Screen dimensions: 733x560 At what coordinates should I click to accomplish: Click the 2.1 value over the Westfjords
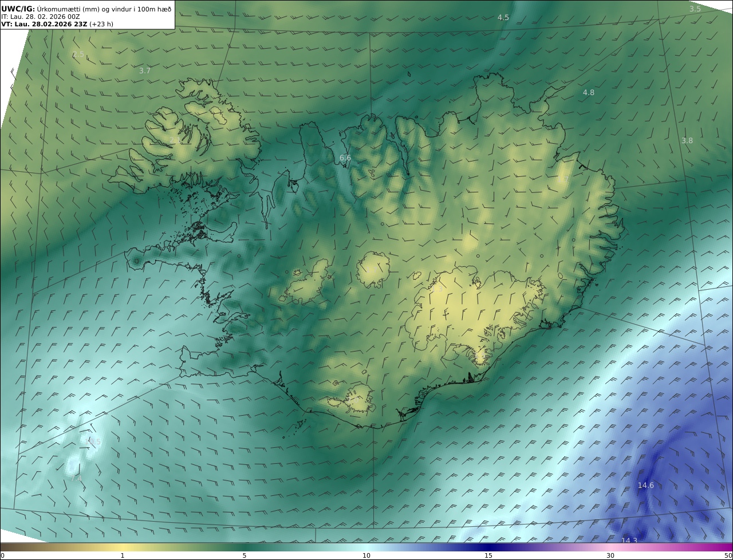click(175, 140)
